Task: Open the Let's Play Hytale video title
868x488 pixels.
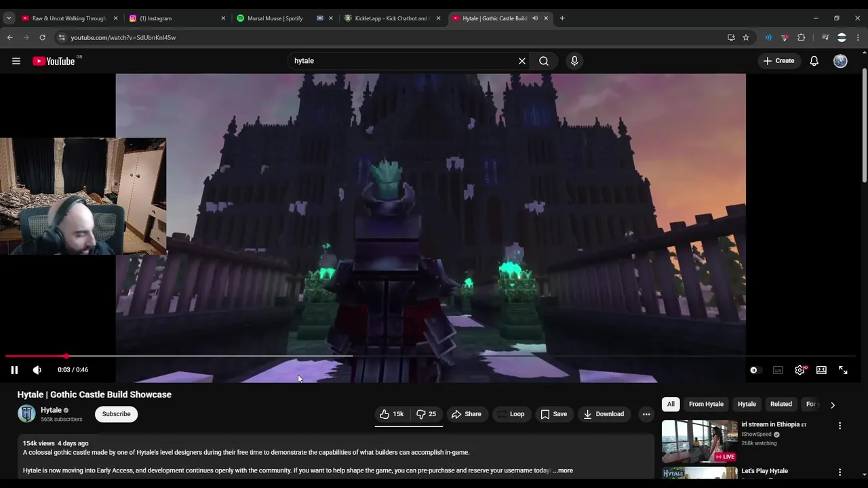Action: [764, 471]
